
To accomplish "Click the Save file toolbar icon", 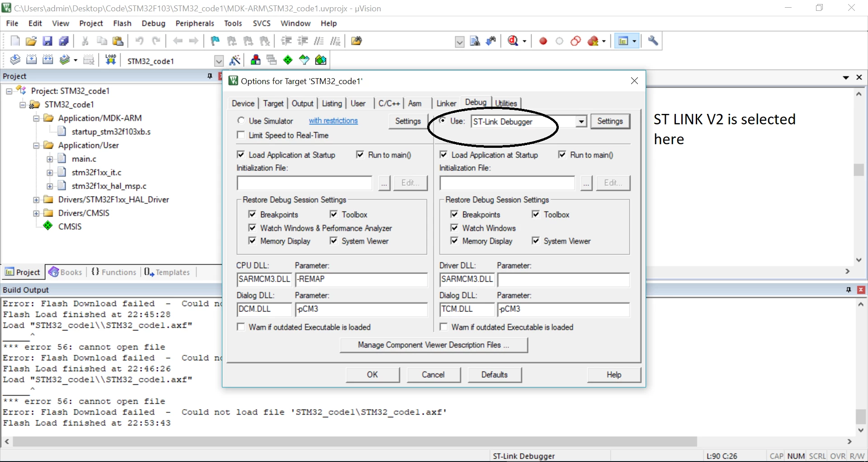I will (47, 41).
